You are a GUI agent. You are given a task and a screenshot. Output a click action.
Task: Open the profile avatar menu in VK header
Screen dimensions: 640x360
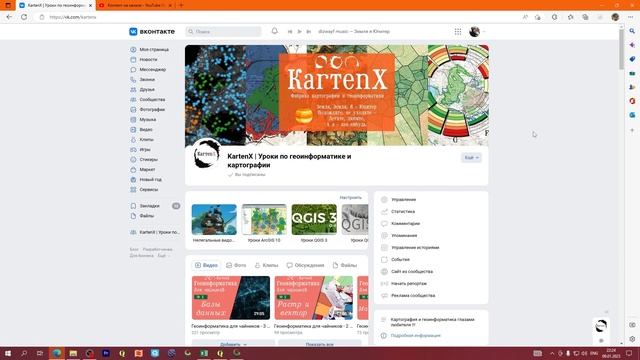click(477, 31)
